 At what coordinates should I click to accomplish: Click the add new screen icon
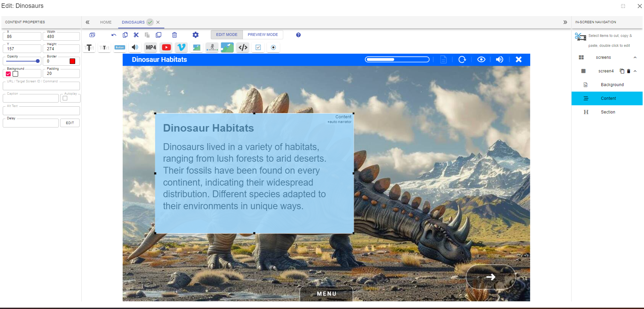point(92,35)
